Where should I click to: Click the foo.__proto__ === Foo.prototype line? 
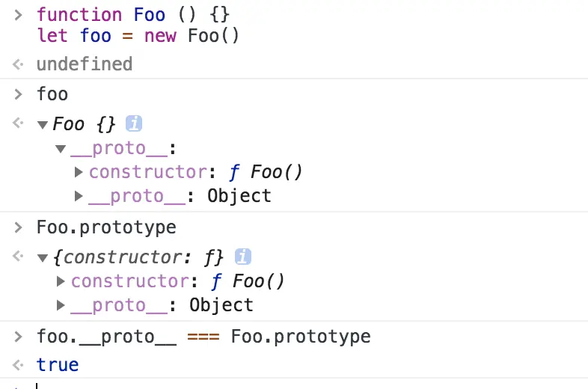click(x=203, y=336)
